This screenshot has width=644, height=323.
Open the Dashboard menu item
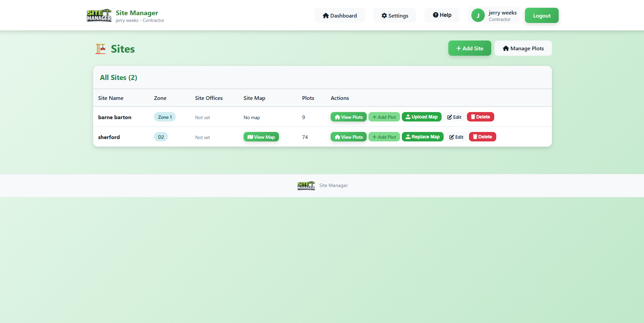coord(340,15)
